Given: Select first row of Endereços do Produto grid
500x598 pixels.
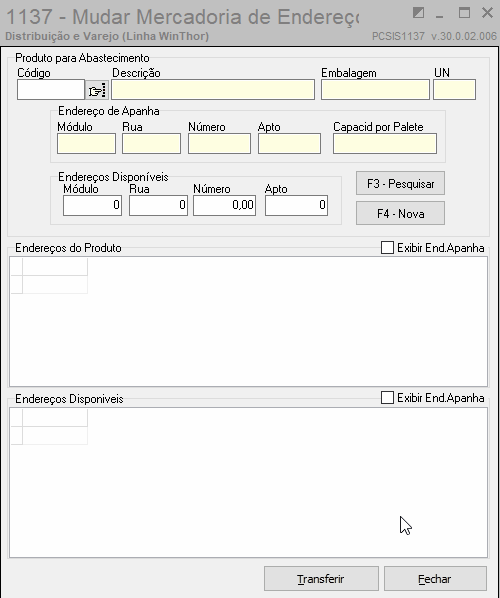Looking at the screenshot, I should pyautogui.click(x=55, y=285).
